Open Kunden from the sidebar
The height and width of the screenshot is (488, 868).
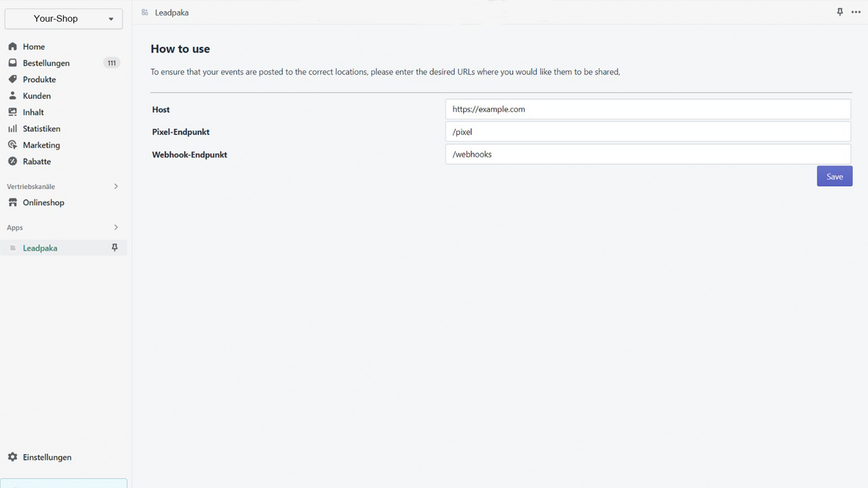pos(12,96)
